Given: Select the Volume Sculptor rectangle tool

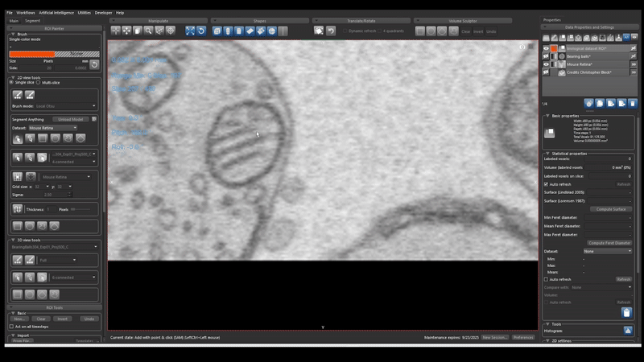Looking at the screenshot, I should 419,31.
